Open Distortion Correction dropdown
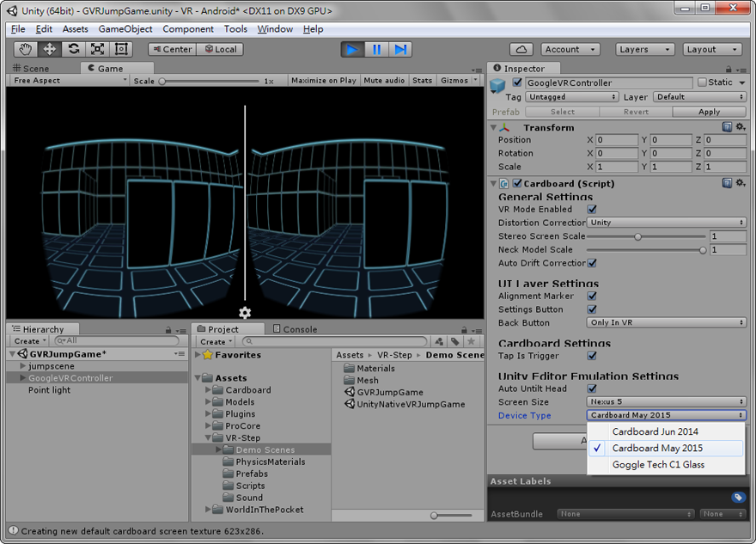The height and width of the screenshot is (544, 756). [x=667, y=223]
